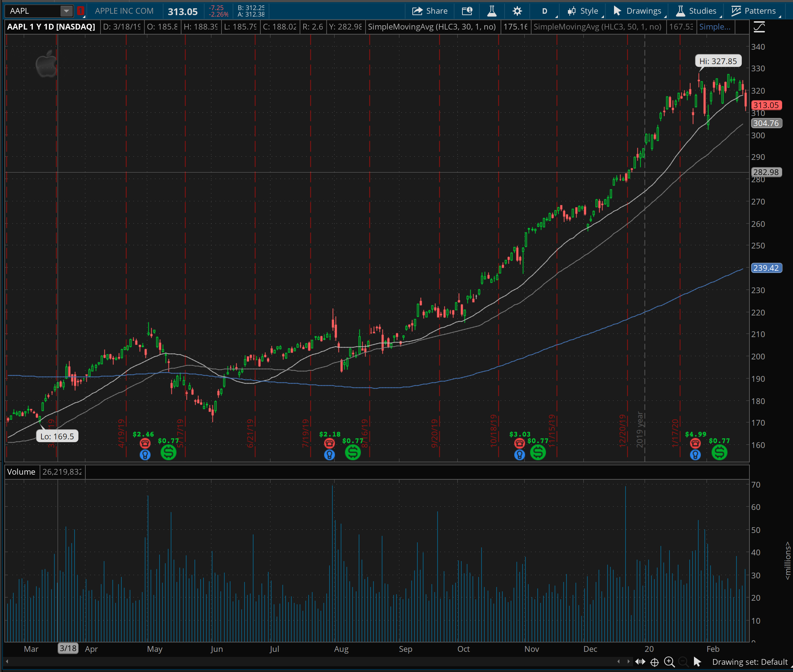Click the 26,219,832 volume value
Image resolution: width=793 pixels, height=672 pixels.
(62, 472)
